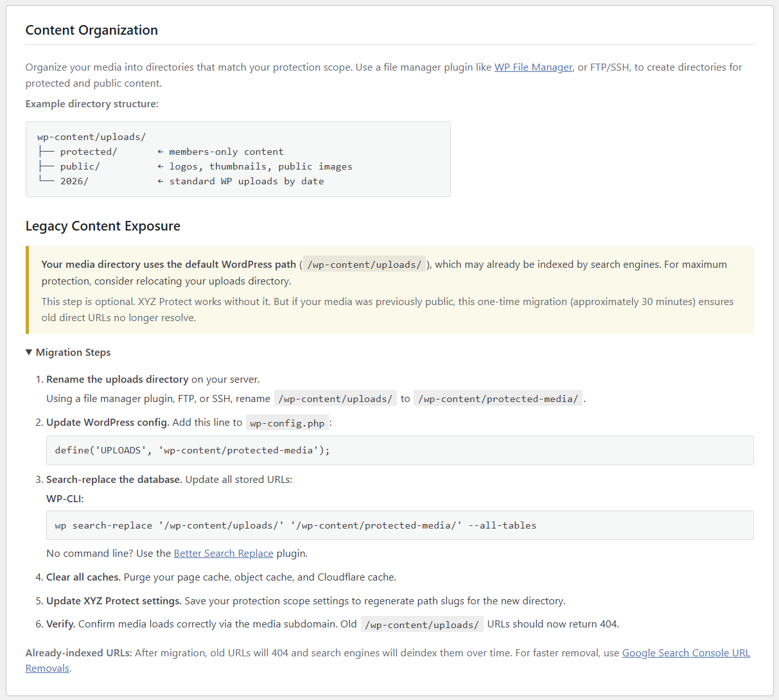Click the example directory structure box
This screenshot has width=779, height=700.
click(x=238, y=159)
